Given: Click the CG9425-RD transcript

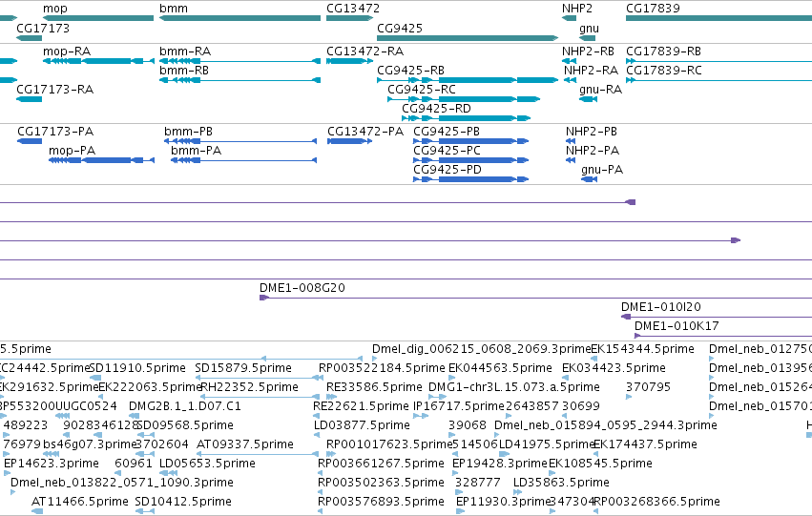Looking at the screenshot, I should [466, 118].
